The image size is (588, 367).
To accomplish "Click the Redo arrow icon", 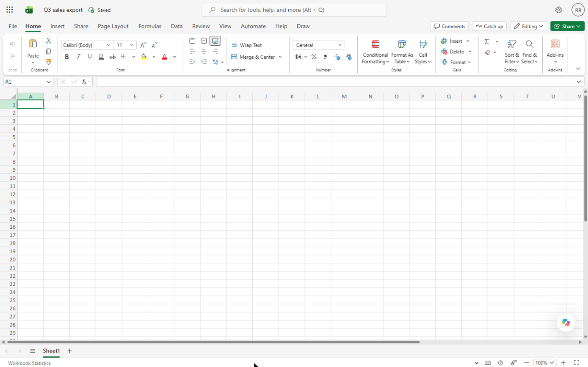I will [x=12, y=56].
